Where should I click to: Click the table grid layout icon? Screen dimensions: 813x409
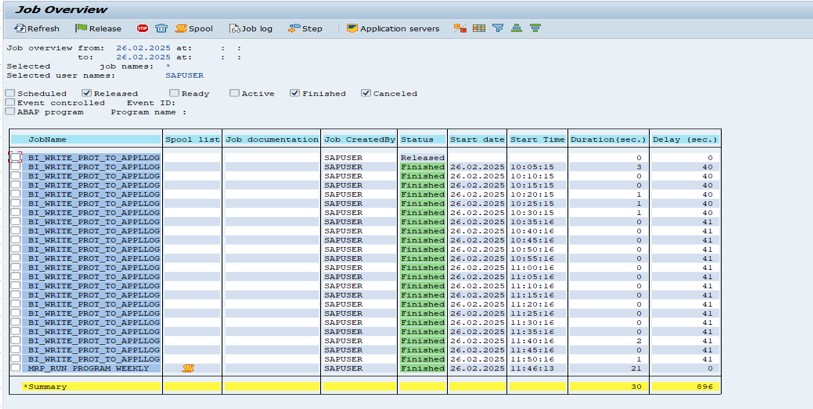point(479,29)
